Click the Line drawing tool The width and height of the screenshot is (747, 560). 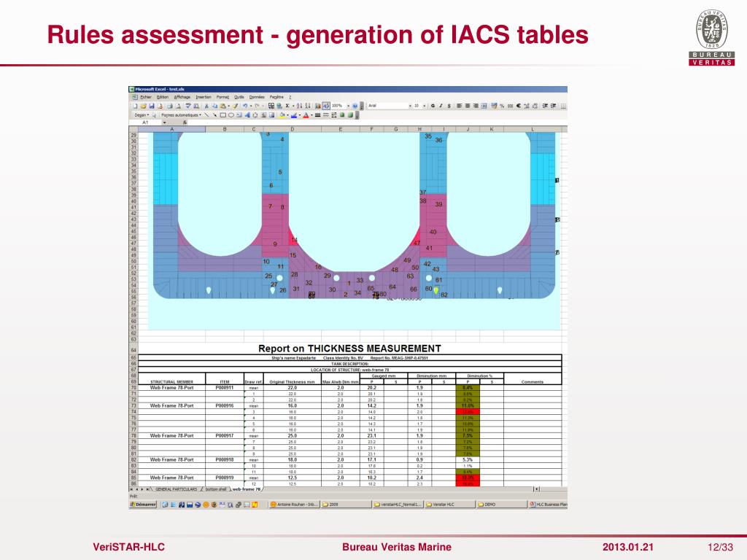[206, 115]
